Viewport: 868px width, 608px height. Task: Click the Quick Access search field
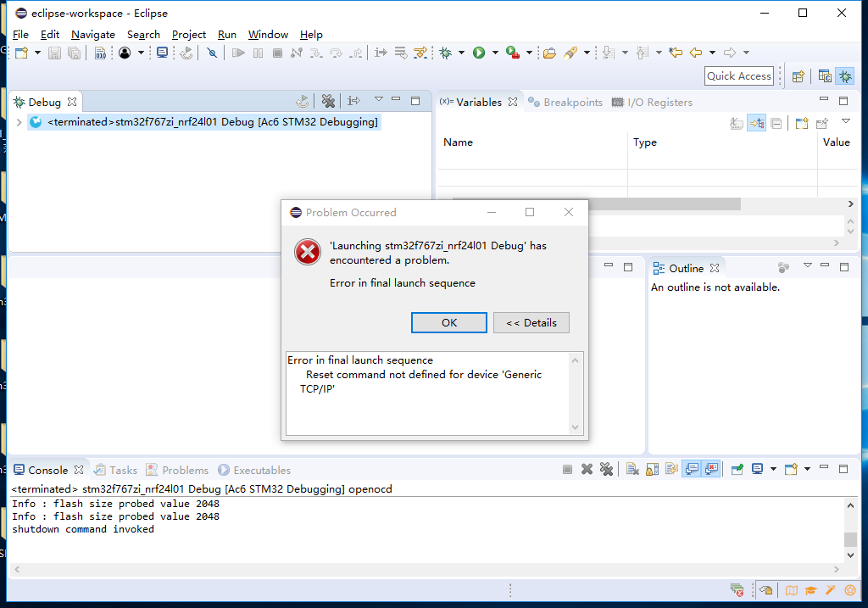(x=738, y=76)
